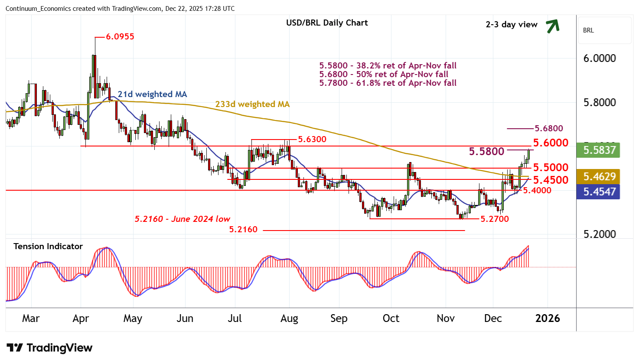Select 2026 on the time axis
639x364 pixels.
pos(548,318)
